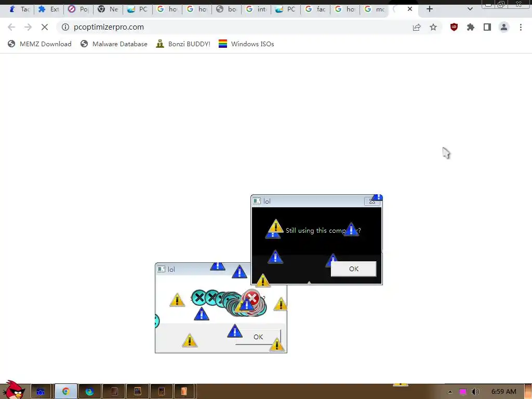Open Google Chrome from the taskbar
Screen dimensions: 532x399
[x=65, y=392]
